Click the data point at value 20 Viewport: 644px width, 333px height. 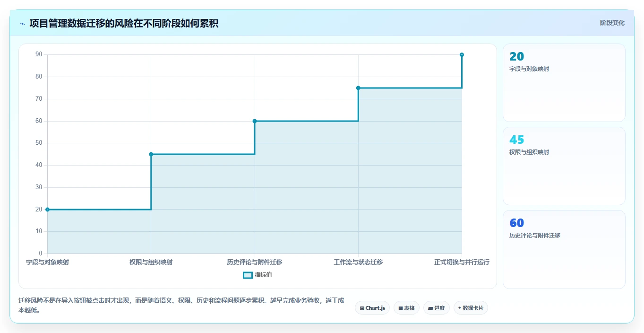click(x=47, y=210)
